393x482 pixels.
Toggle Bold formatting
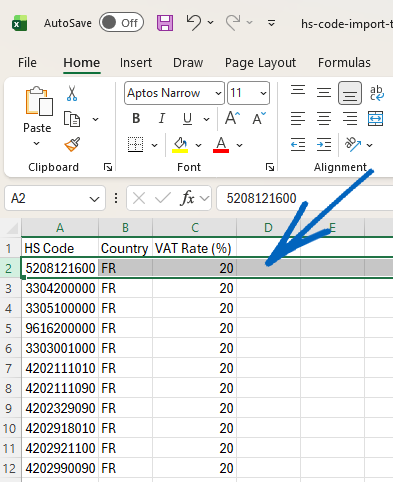[136, 118]
